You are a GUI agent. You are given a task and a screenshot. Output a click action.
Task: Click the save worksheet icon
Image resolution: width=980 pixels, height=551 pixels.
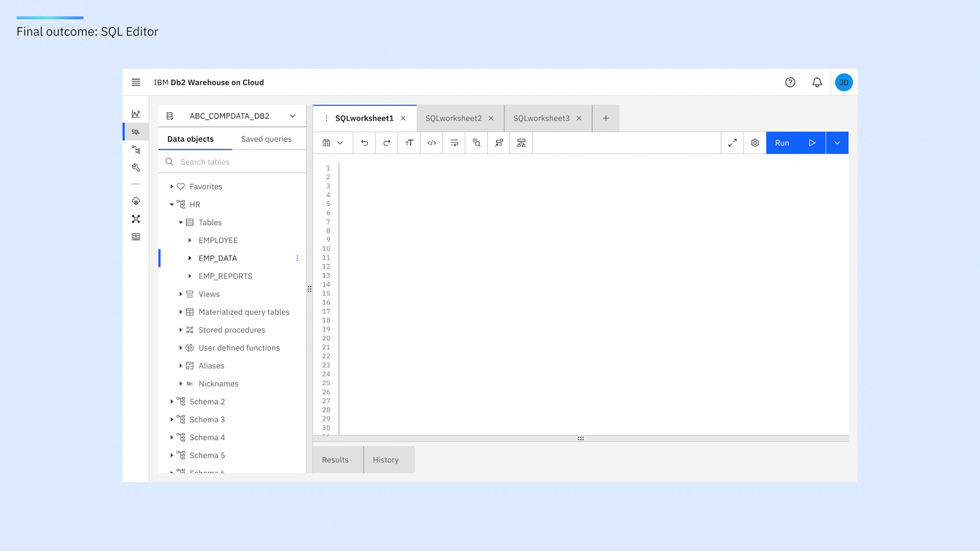pyautogui.click(x=327, y=143)
